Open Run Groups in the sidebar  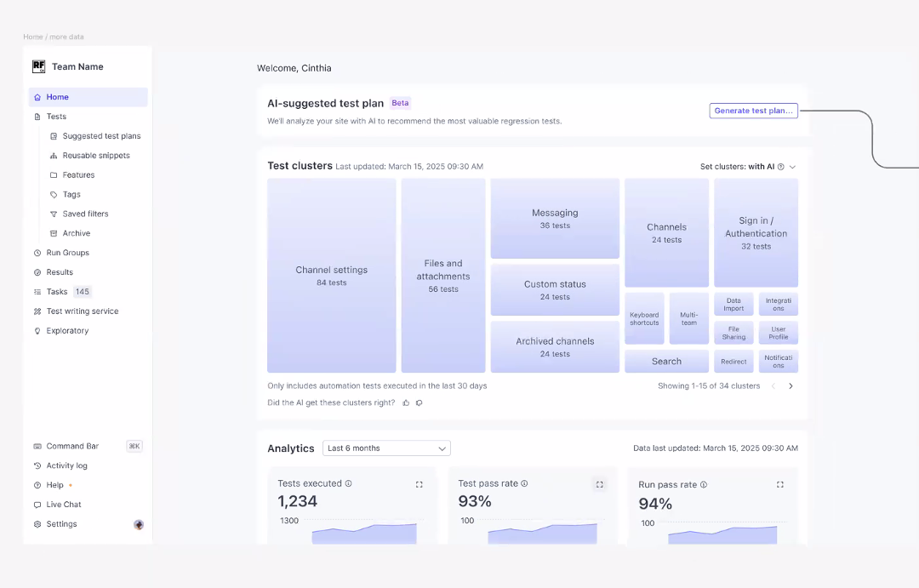pos(67,253)
